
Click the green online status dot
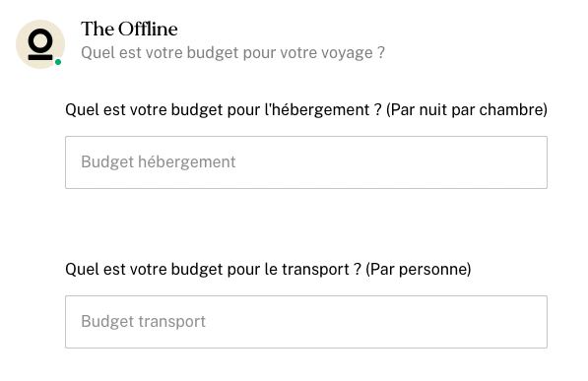pos(58,62)
